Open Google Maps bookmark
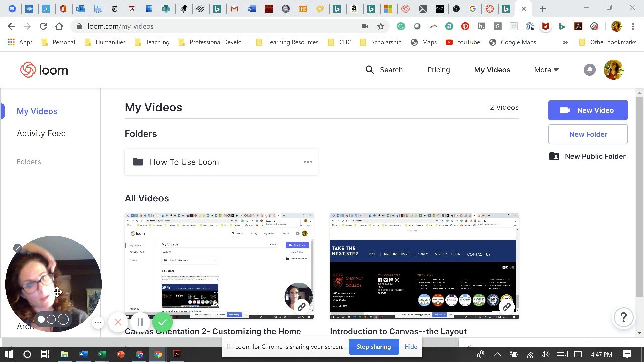This screenshot has width=644, height=362. [512, 42]
